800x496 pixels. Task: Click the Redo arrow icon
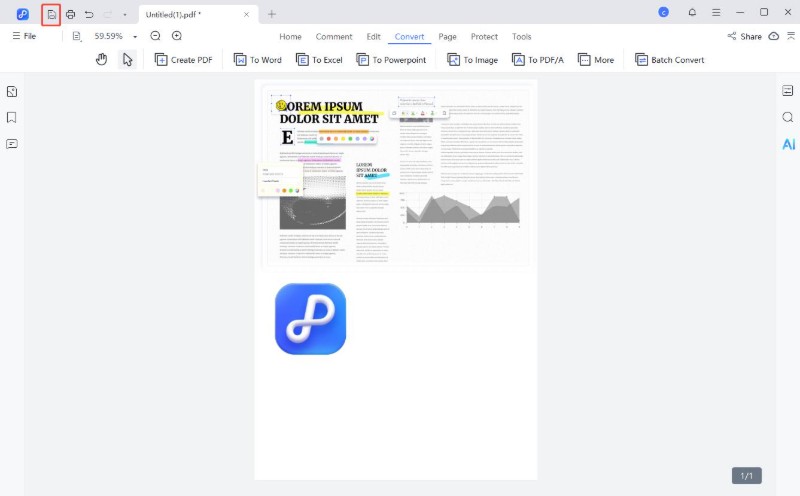(x=108, y=14)
